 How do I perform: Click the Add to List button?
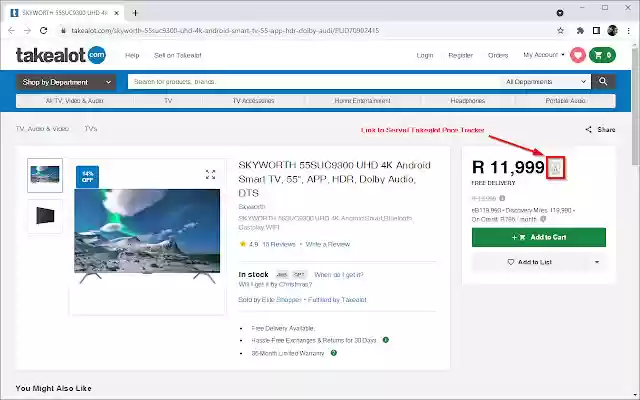[x=529, y=262]
